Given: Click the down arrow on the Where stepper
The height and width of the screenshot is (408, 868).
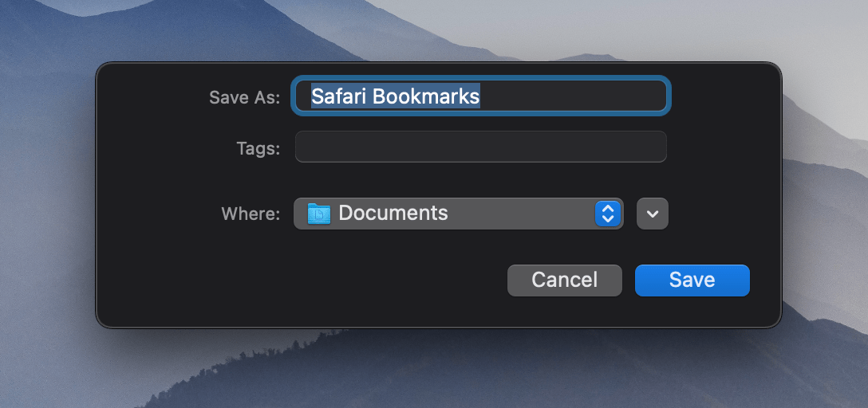Looking at the screenshot, I should [608, 219].
